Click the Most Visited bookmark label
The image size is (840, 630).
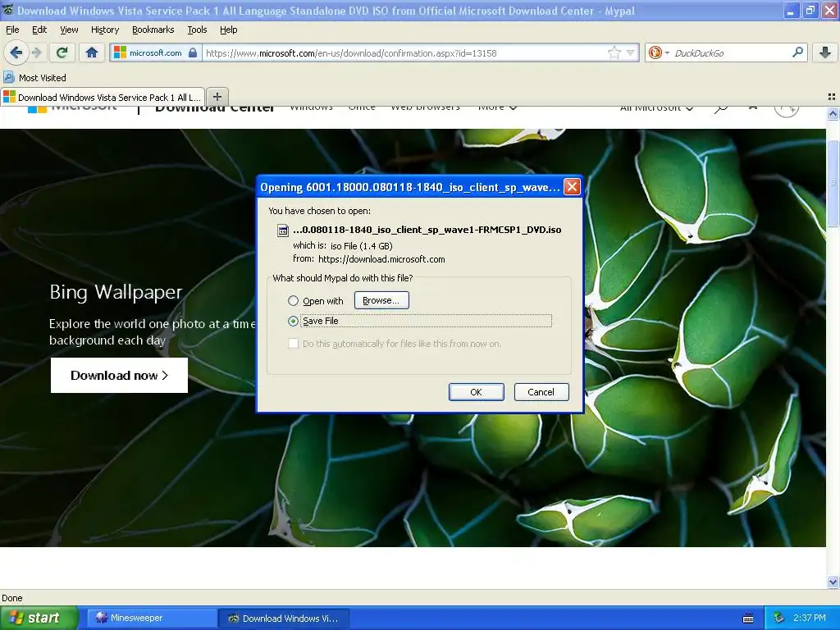pos(43,78)
